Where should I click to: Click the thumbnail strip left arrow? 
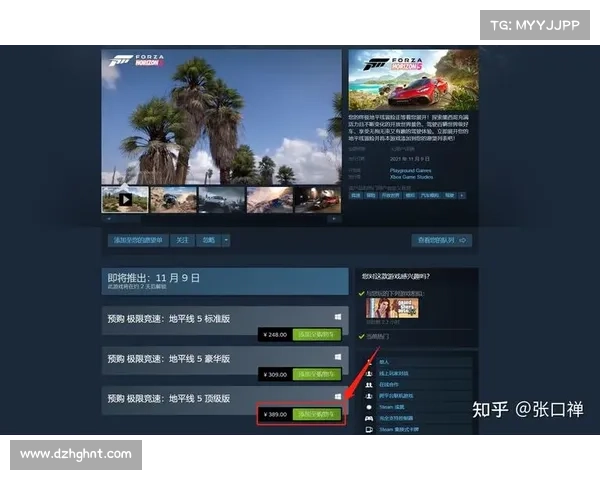click(x=109, y=219)
